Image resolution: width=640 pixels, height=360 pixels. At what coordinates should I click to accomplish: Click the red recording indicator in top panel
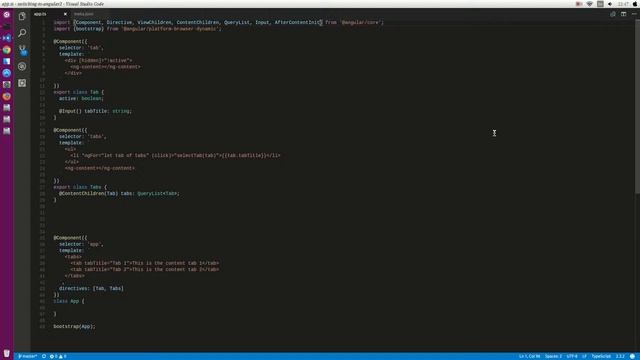coord(579,4)
